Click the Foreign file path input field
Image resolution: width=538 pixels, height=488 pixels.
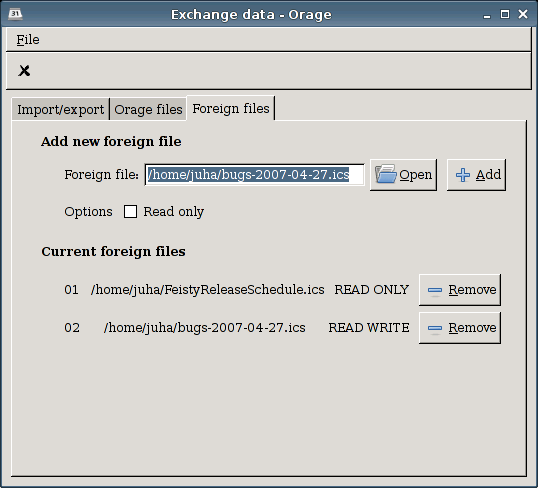(255, 175)
